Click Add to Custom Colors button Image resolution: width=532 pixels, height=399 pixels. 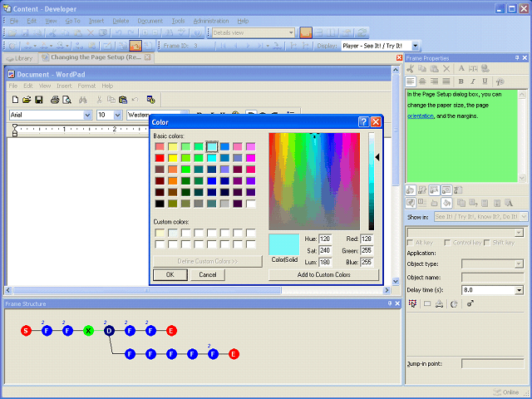(323, 274)
